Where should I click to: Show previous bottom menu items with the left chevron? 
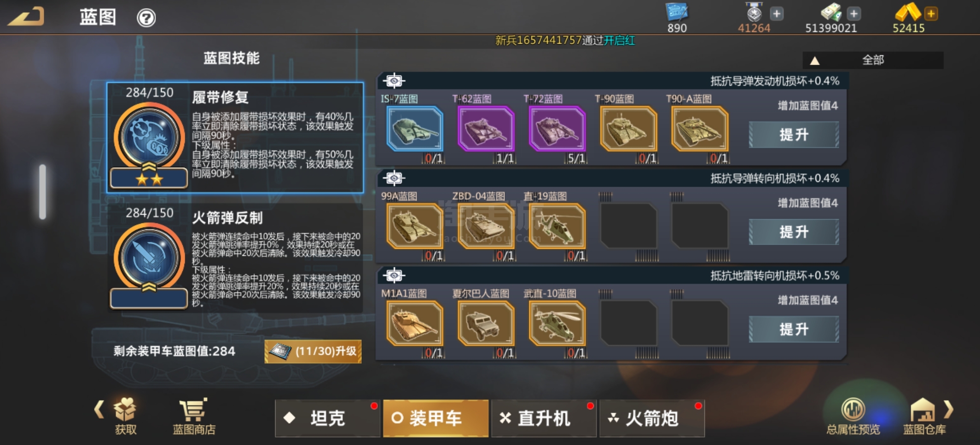(99, 410)
